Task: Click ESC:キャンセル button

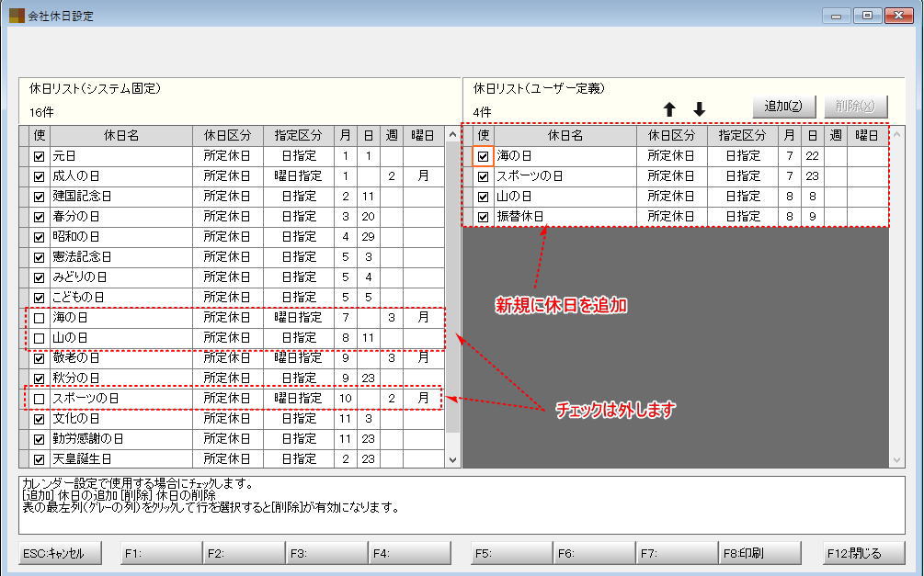Action: coord(60,553)
